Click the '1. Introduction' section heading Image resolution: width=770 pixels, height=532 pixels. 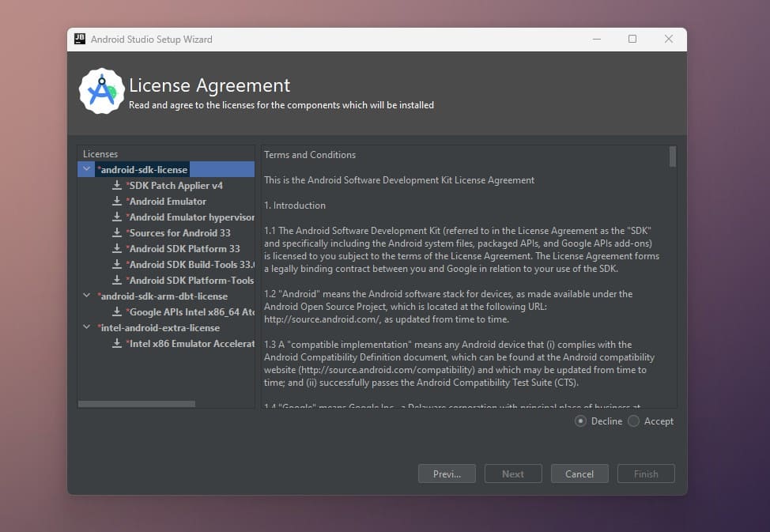click(x=295, y=206)
